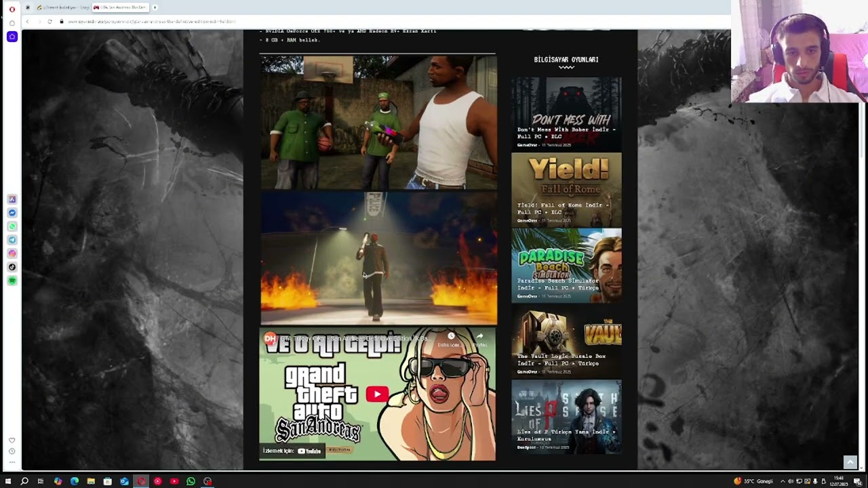Image resolution: width=868 pixels, height=488 pixels.
Task: Open Task View on taskbar
Action: pyautogui.click(x=41, y=481)
